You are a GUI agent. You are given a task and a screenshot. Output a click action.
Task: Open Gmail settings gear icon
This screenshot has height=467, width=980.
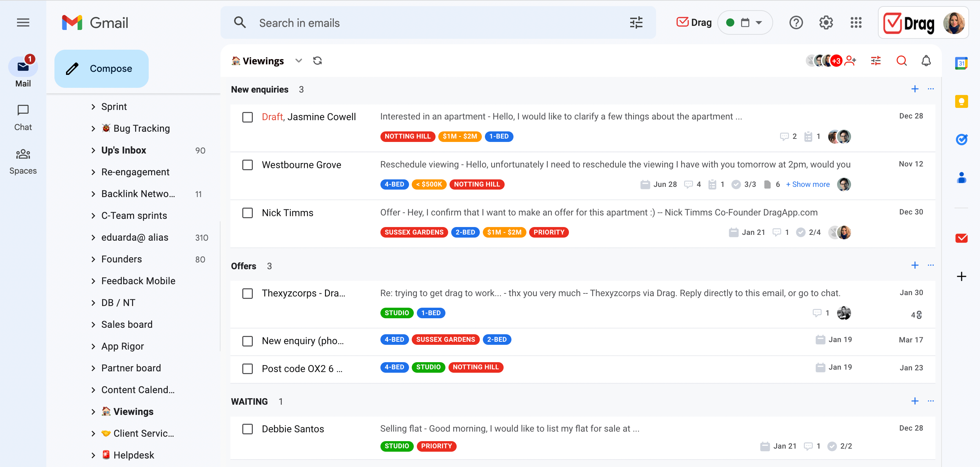coord(826,23)
